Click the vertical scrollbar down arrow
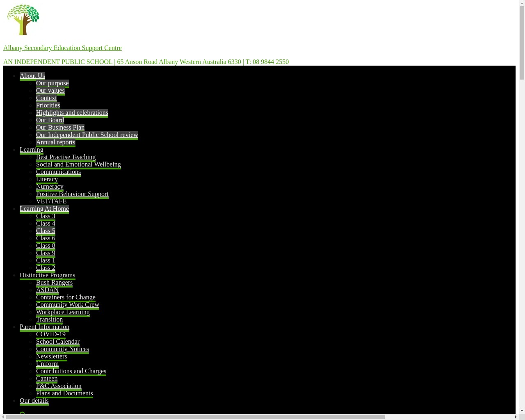The image size is (525, 420). point(522,411)
